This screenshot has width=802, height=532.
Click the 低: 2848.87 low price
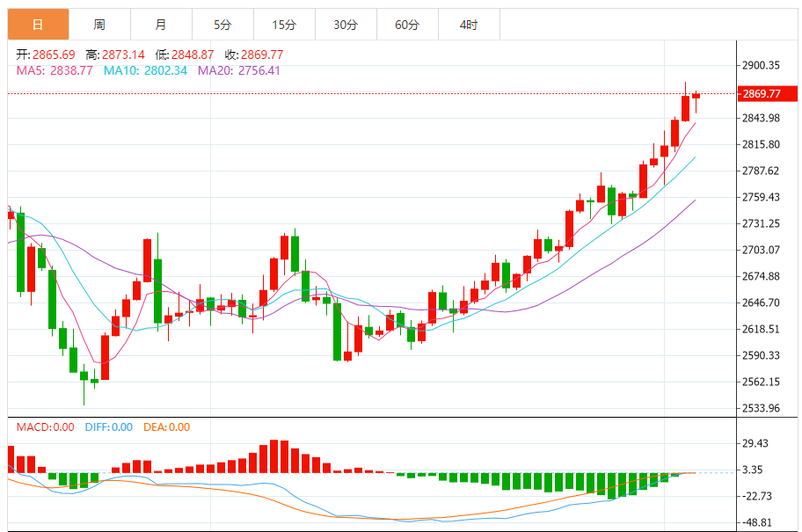click(x=185, y=55)
